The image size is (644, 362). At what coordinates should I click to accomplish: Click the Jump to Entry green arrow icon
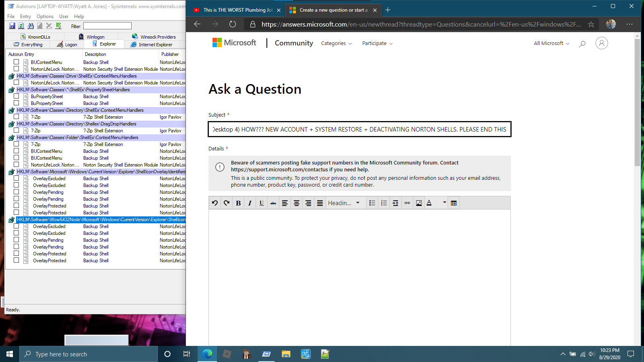click(x=58, y=26)
